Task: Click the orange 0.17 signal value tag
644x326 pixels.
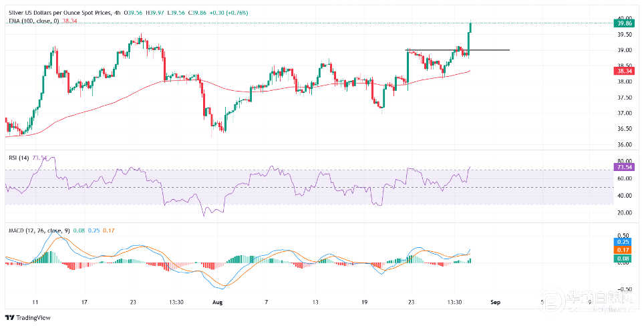Action: (623, 250)
